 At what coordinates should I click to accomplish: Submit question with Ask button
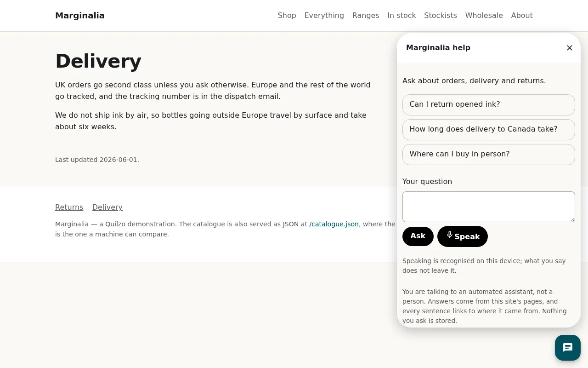[x=418, y=236]
